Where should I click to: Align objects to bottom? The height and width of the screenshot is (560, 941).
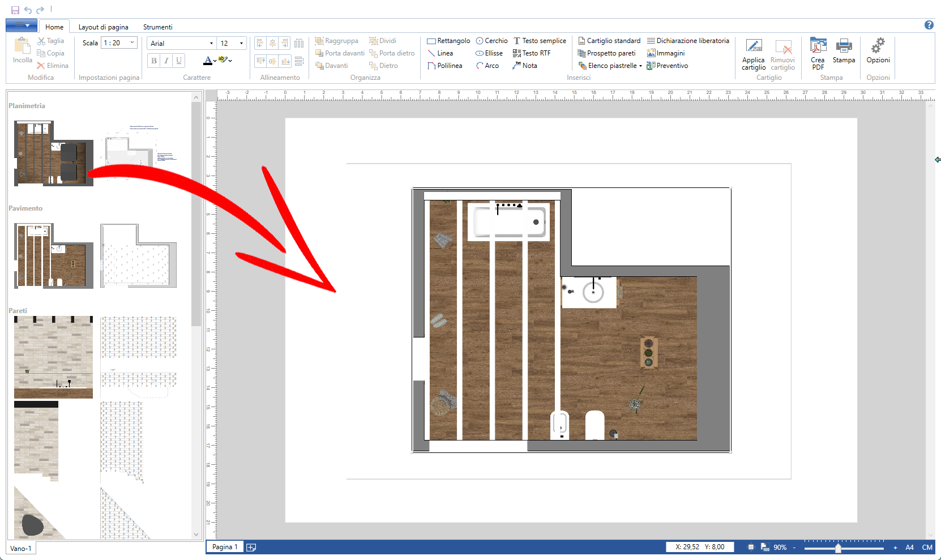(x=285, y=61)
